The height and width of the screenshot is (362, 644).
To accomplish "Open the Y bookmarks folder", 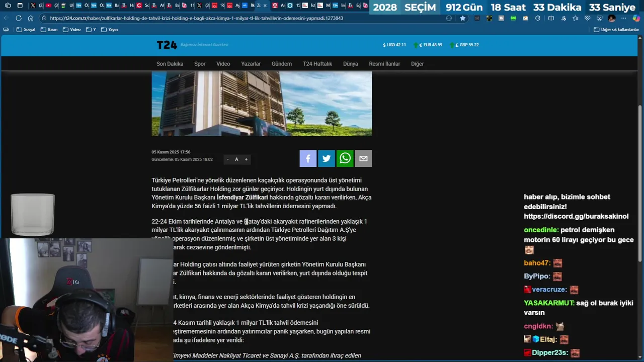I will [91, 29].
